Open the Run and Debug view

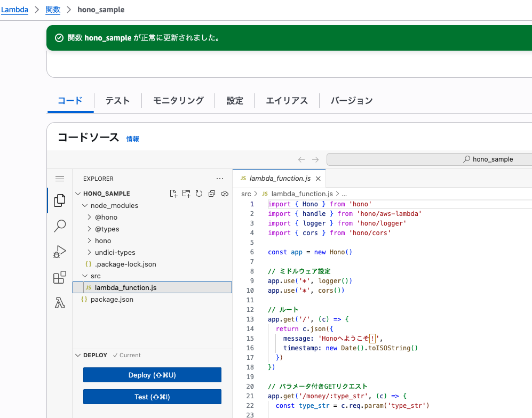[x=60, y=252]
